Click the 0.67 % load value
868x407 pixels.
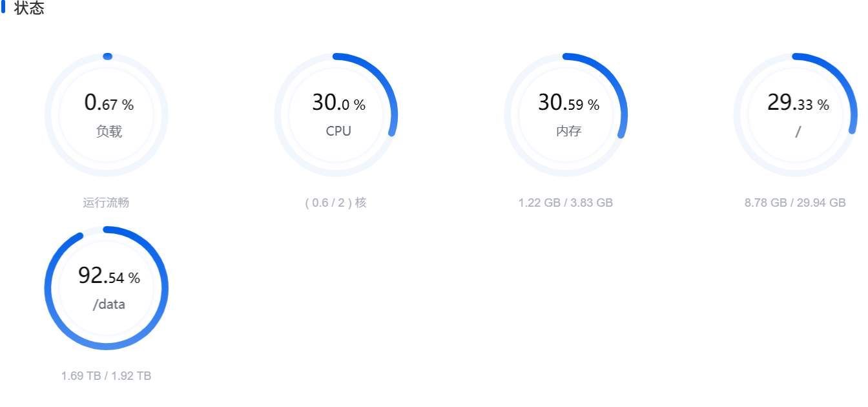point(109,103)
